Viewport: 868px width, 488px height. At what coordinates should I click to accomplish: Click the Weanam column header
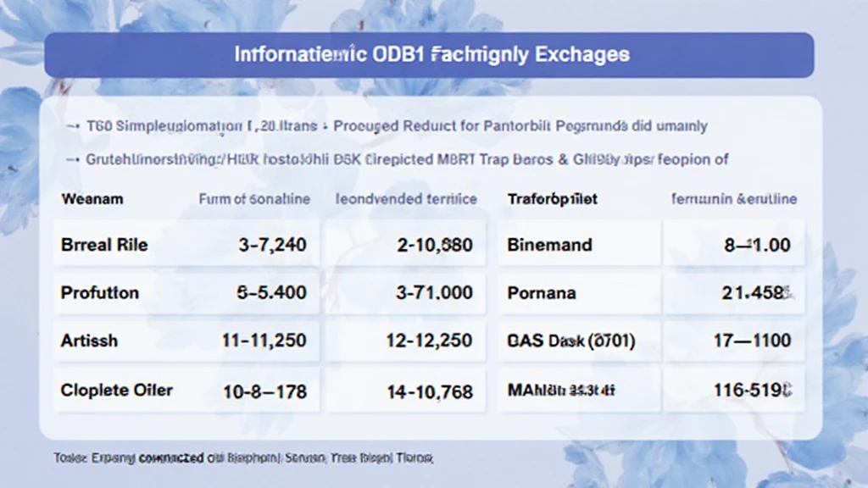(92, 199)
